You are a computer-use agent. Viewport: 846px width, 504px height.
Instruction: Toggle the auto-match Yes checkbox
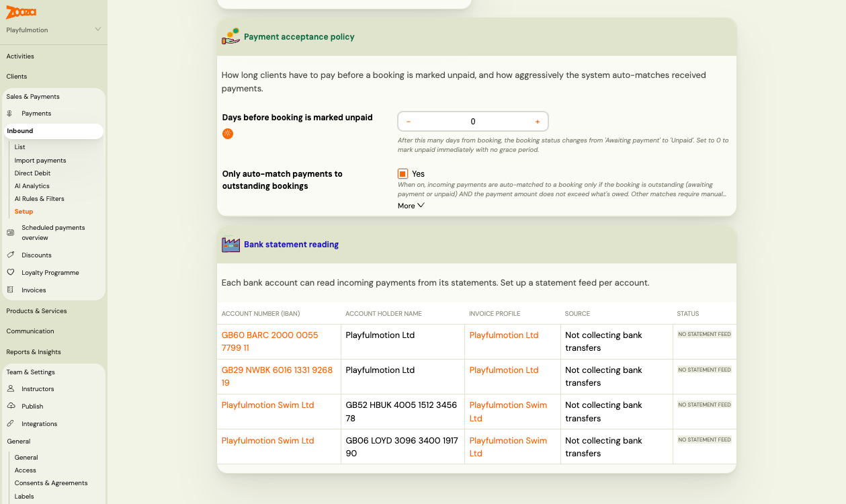pos(403,173)
